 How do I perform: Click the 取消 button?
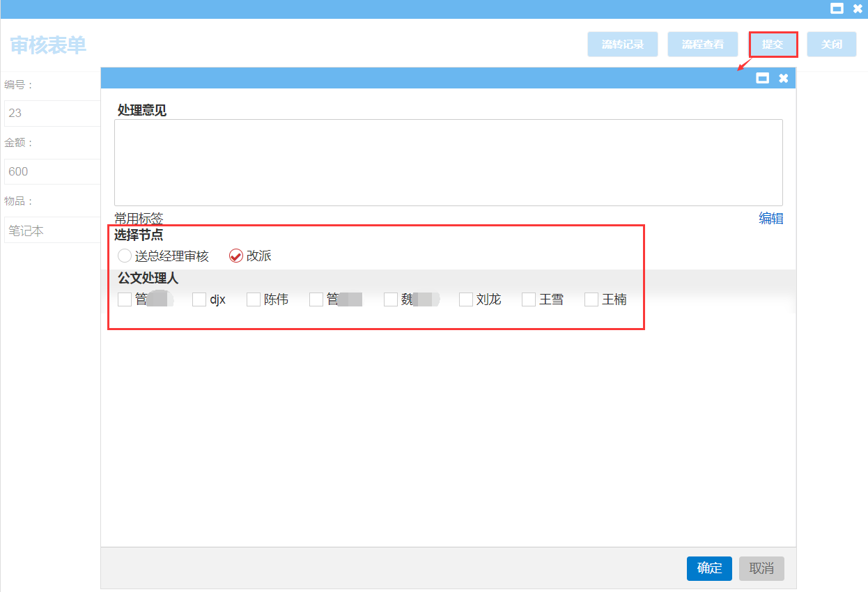[x=761, y=568]
